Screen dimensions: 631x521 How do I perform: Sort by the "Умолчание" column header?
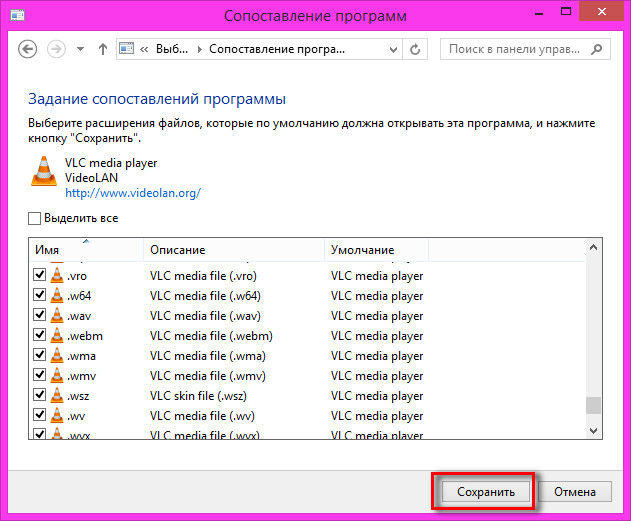376,249
